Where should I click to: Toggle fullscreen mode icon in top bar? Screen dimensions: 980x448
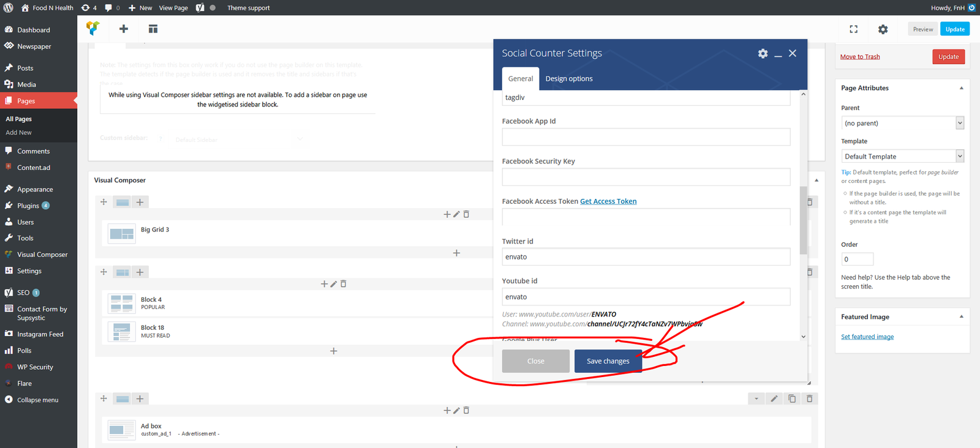(853, 29)
